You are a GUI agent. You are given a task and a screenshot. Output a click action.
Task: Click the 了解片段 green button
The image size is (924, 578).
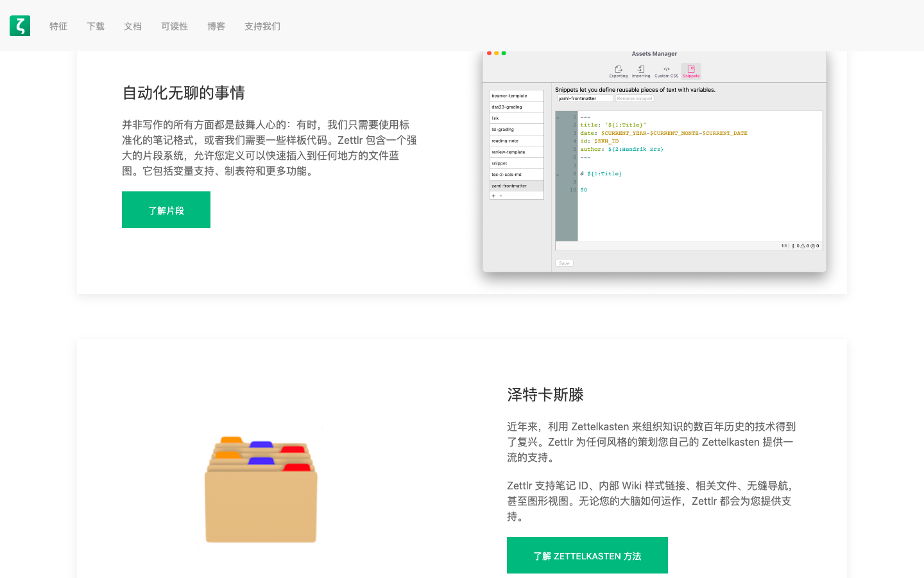pos(166,210)
